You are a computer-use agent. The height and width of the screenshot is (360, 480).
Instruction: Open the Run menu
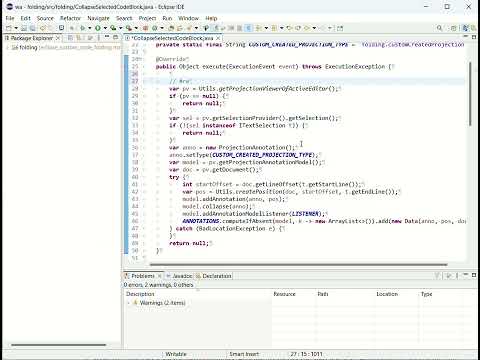[167, 18]
